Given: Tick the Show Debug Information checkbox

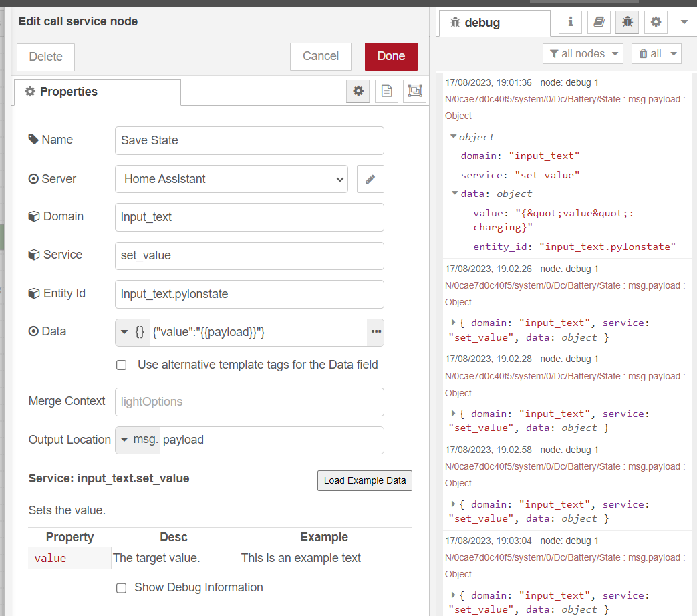Looking at the screenshot, I should click(122, 588).
